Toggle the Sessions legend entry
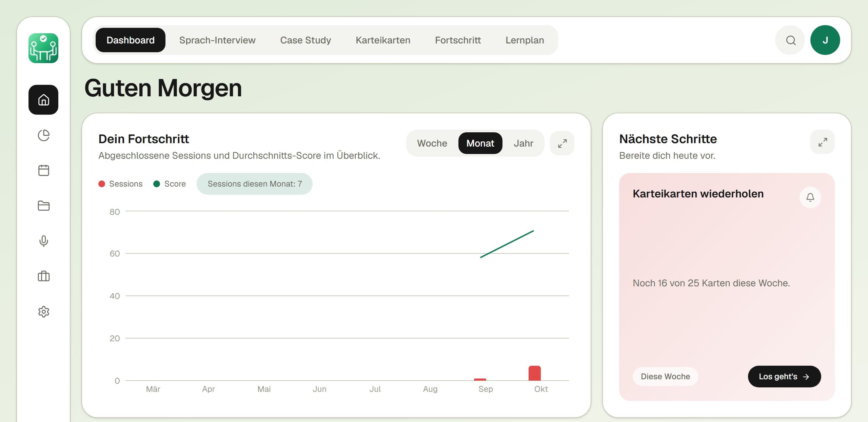This screenshot has height=422, width=868. pos(120,184)
